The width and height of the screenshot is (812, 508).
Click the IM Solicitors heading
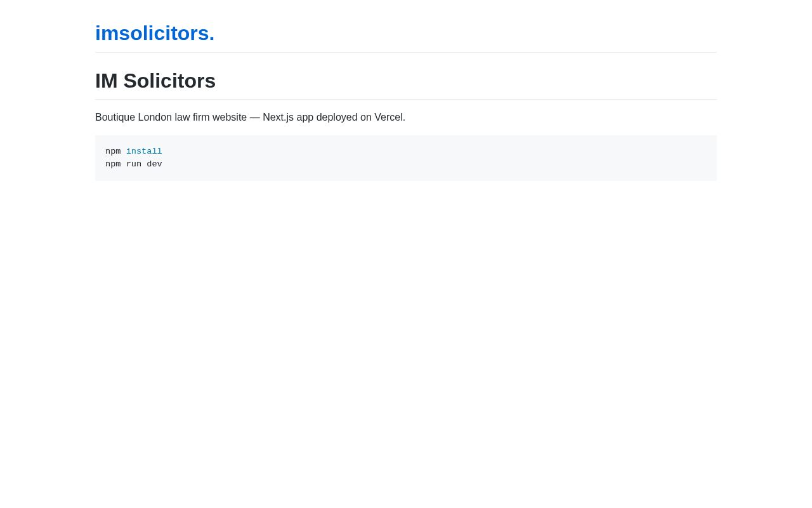155,81
